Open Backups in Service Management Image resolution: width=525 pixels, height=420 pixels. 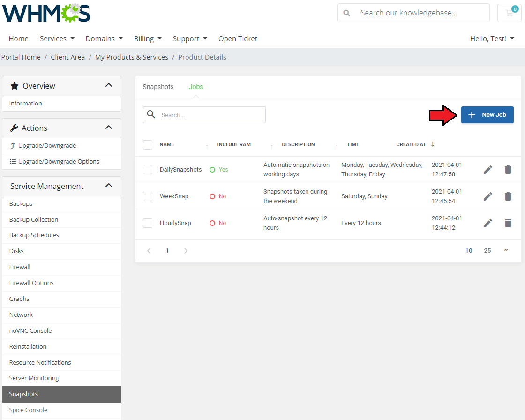click(x=61, y=203)
